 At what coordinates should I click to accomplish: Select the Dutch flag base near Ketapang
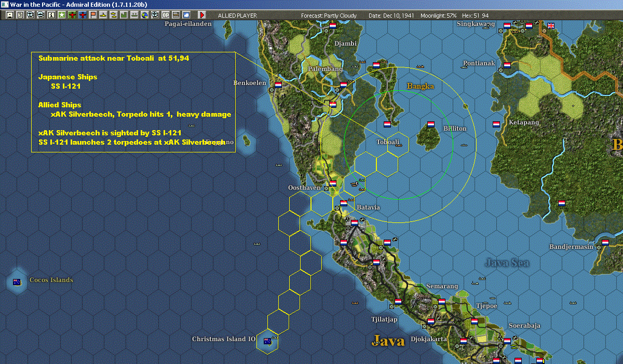[x=496, y=124]
